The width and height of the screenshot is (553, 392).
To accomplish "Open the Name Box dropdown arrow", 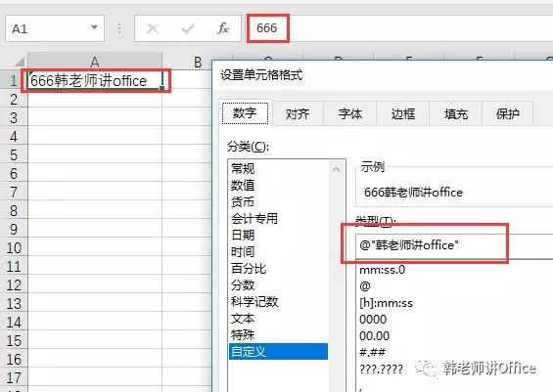I will point(94,27).
